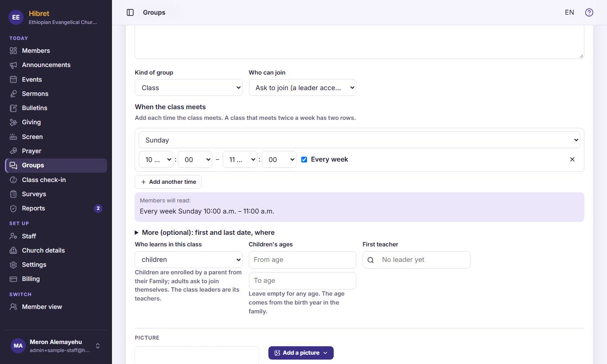The image size is (607, 364).
Task: Open the Members sidebar icon
Action: [x=13, y=51]
